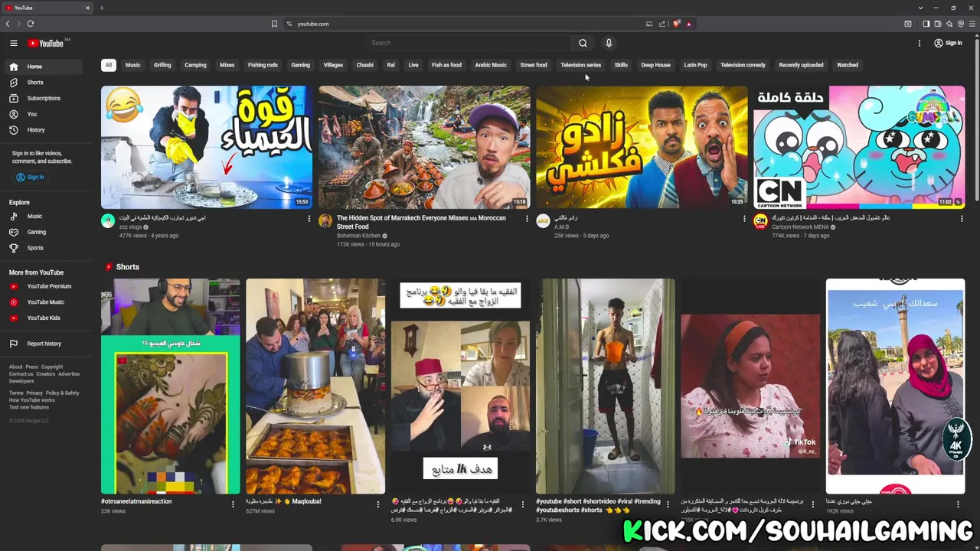The image size is (980, 551).
Task: Open the Maqlouba short thumbnail
Action: point(315,386)
